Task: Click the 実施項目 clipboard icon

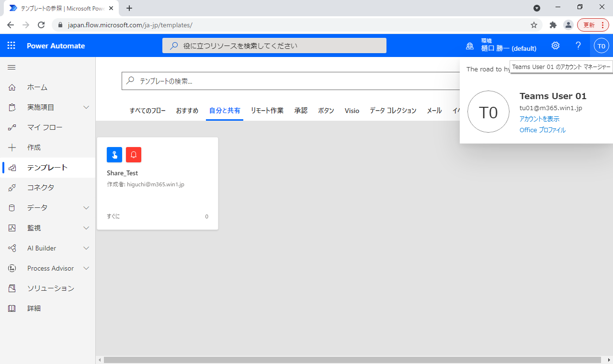Action: 12,107
